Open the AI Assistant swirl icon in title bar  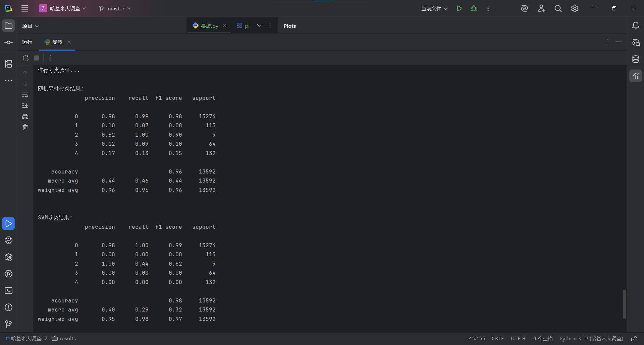[x=525, y=8]
